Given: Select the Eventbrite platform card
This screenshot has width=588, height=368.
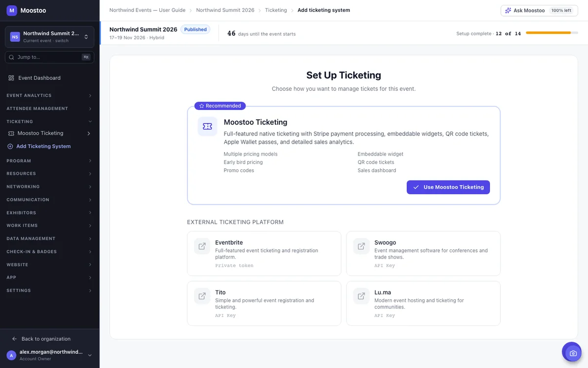Looking at the screenshot, I should [x=264, y=254].
